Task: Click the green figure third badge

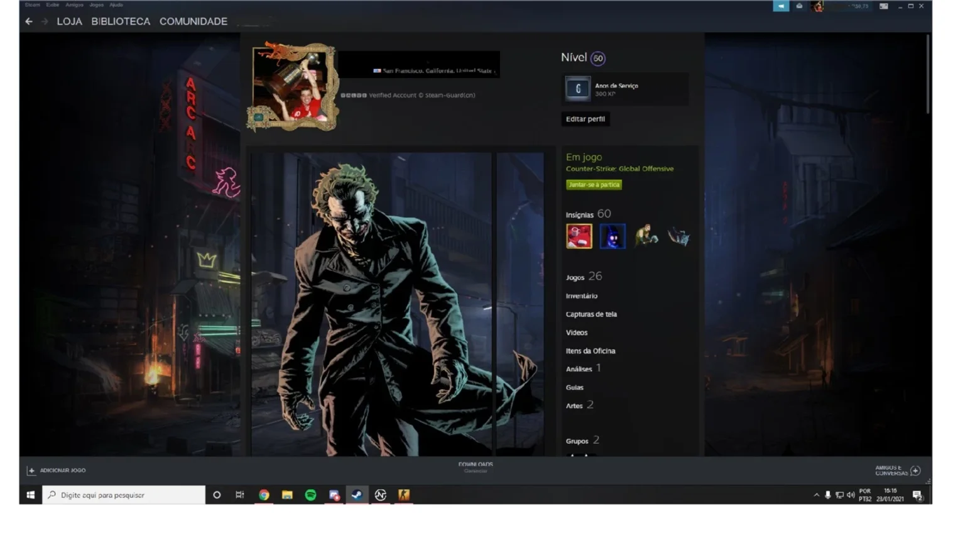Action: [x=646, y=236]
